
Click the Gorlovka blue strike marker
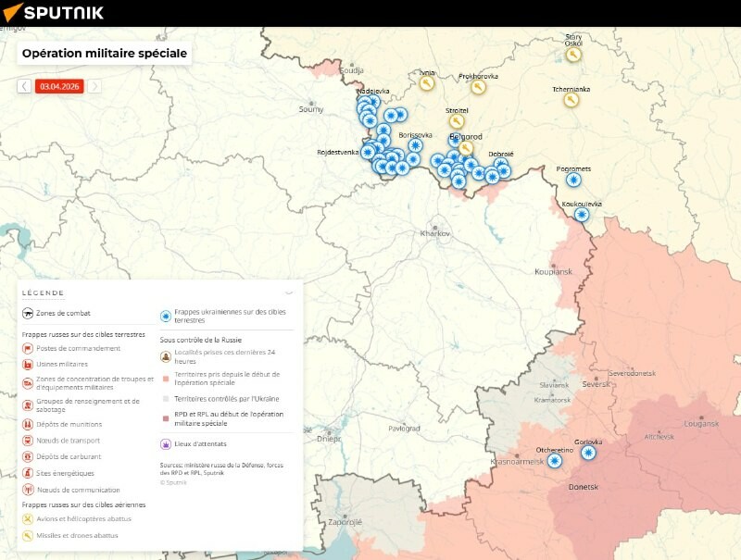point(588,453)
